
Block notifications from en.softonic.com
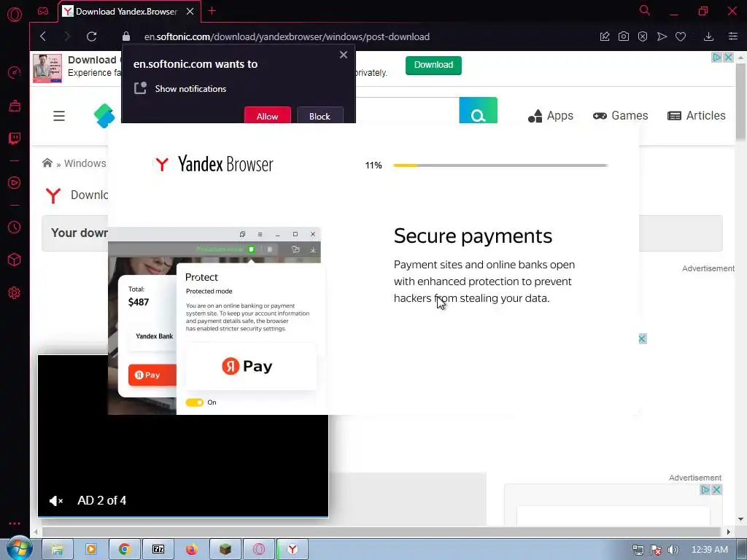coord(320,115)
